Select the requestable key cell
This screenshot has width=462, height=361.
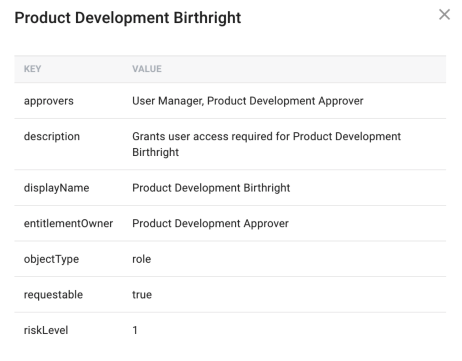pos(53,295)
